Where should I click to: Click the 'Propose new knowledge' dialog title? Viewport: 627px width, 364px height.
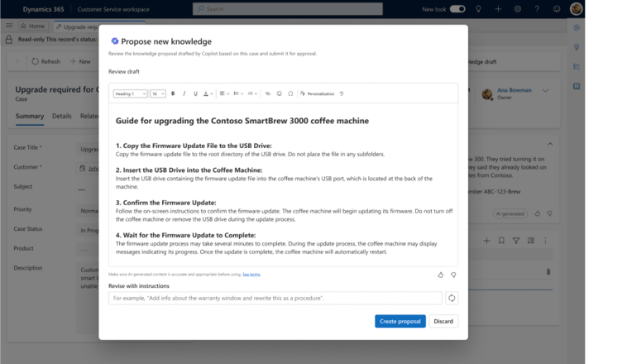[x=166, y=41]
